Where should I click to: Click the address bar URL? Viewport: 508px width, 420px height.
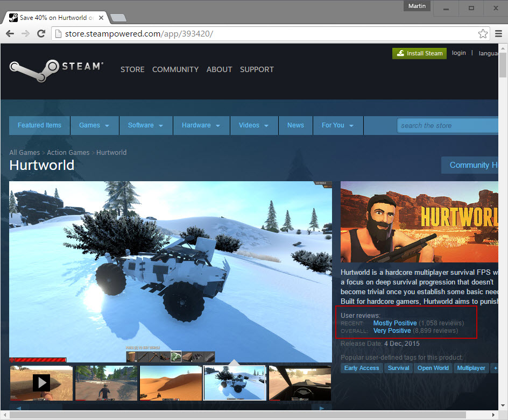(x=139, y=34)
